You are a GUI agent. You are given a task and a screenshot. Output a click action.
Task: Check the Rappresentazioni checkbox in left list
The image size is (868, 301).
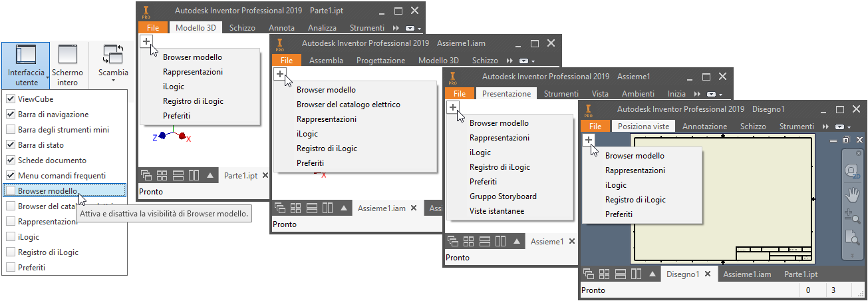point(10,221)
